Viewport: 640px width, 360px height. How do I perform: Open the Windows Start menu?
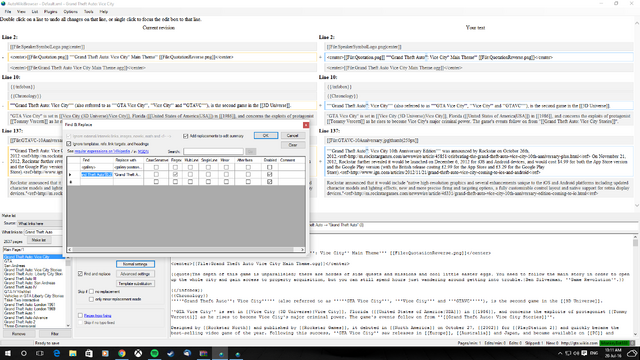(8, 353)
